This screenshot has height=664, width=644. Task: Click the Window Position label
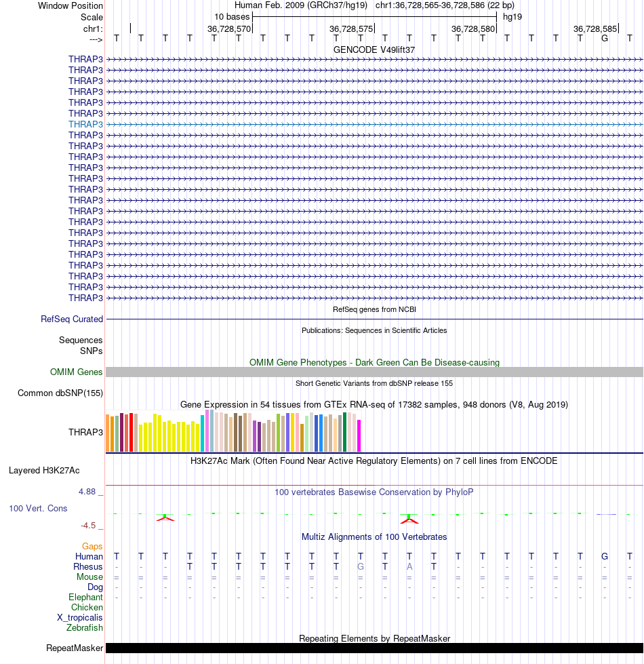(x=71, y=6)
